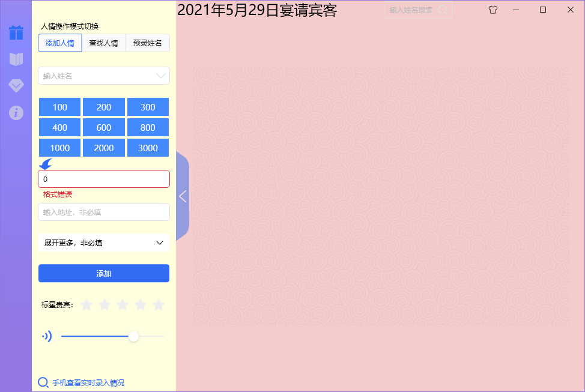Open the book record icon in sidebar
This screenshot has height=392, width=585.
pos(16,59)
